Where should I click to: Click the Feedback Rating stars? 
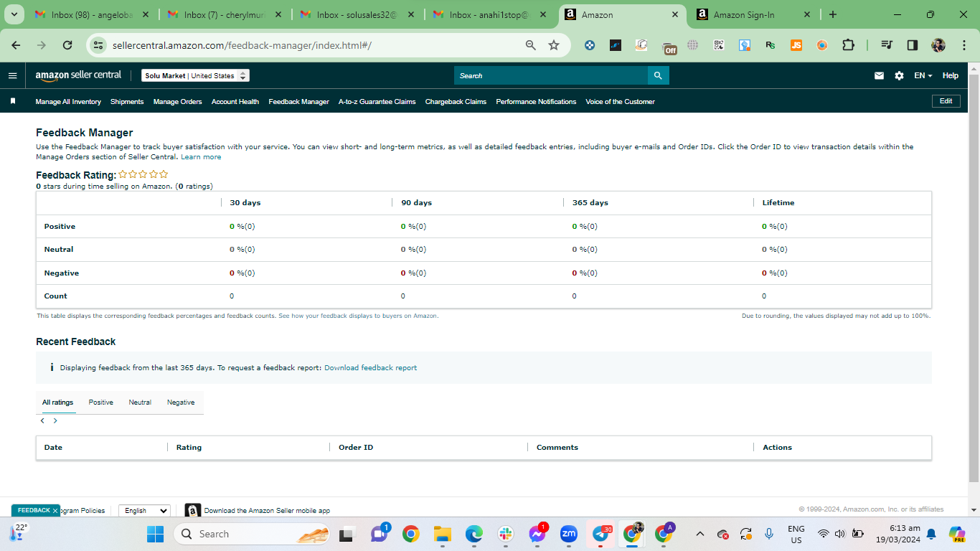point(143,174)
